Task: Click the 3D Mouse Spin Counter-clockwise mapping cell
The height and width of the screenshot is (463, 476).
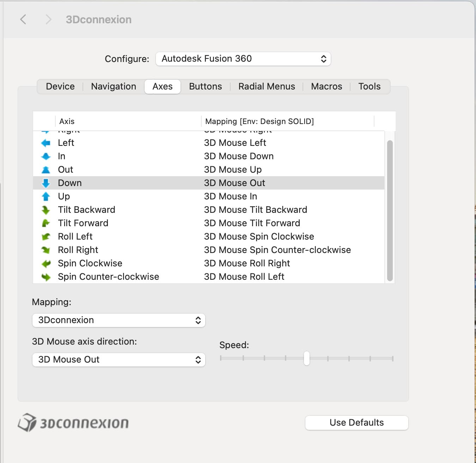Action: [277, 250]
